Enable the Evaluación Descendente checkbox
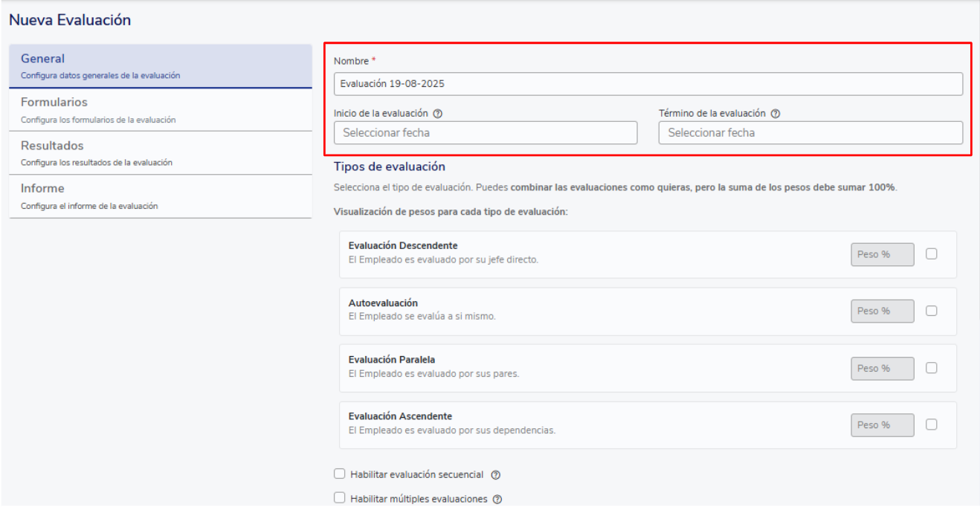The width and height of the screenshot is (980, 507). click(x=932, y=254)
